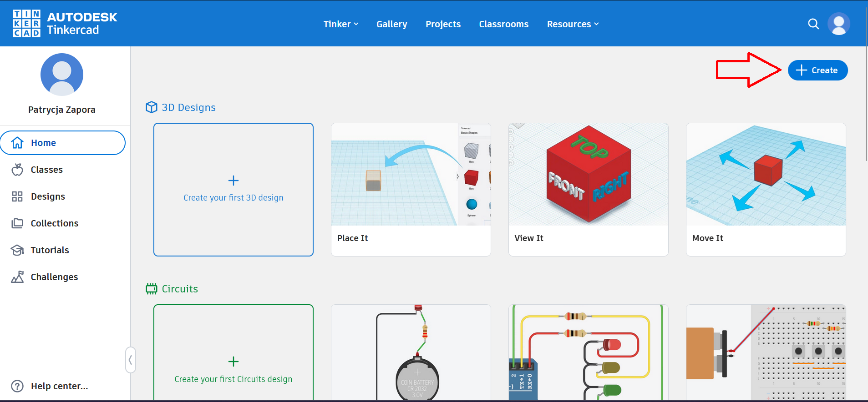
Task: Click the Tinkercad logo in header
Action: click(65, 24)
